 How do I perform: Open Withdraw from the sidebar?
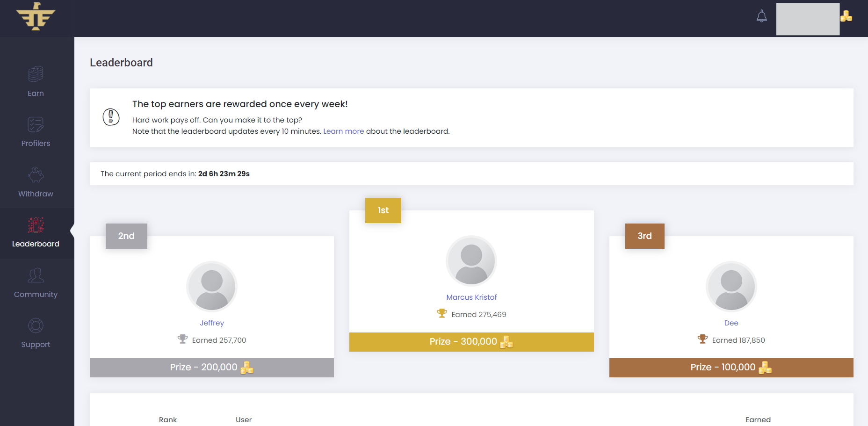[x=36, y=194]
